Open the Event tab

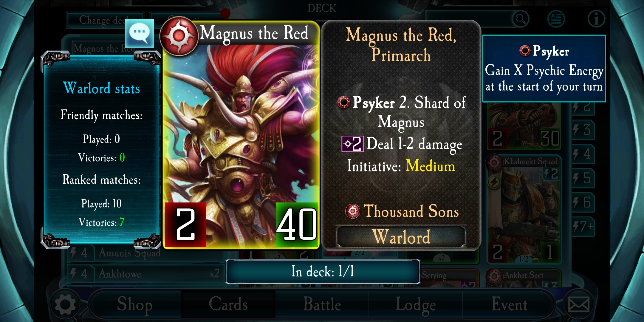pos(509,305)
